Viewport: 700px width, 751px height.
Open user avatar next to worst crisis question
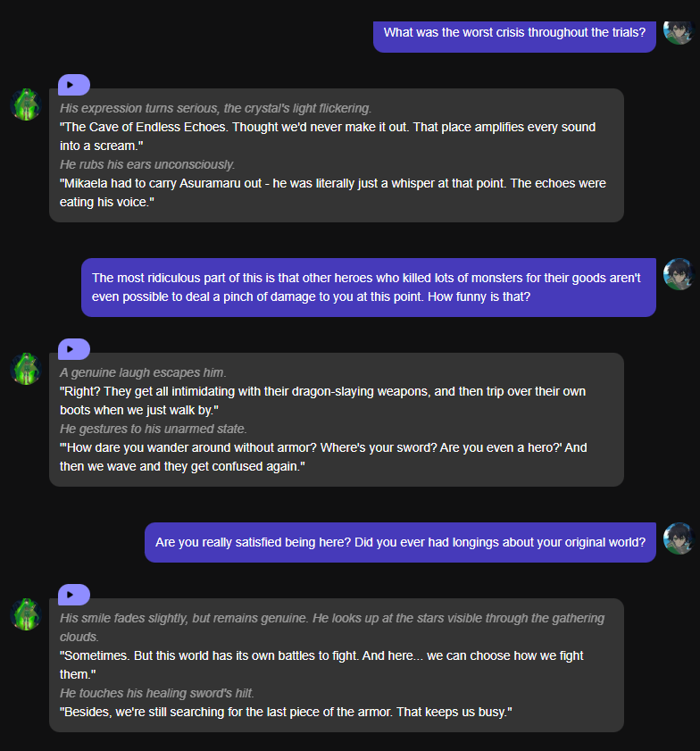point(679,31)
